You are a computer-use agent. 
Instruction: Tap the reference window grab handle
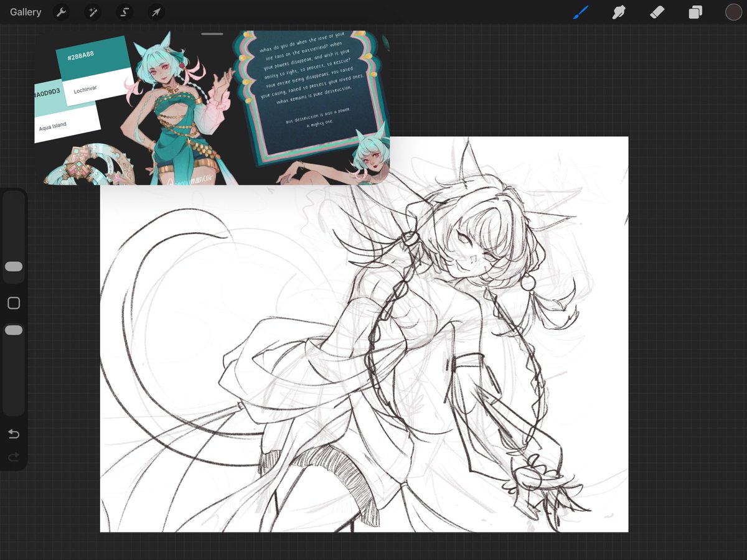coord(212,34)
